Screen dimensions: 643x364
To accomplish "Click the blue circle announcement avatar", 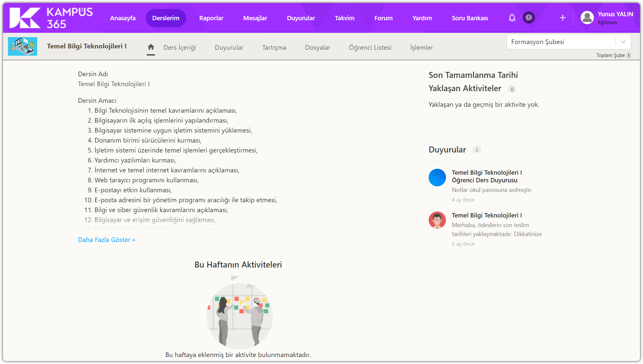I will [x=437, y=177].
